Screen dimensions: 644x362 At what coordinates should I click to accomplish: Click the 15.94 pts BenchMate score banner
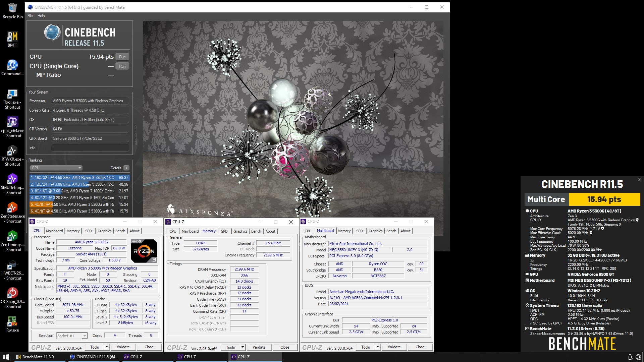tap(604, 199)
